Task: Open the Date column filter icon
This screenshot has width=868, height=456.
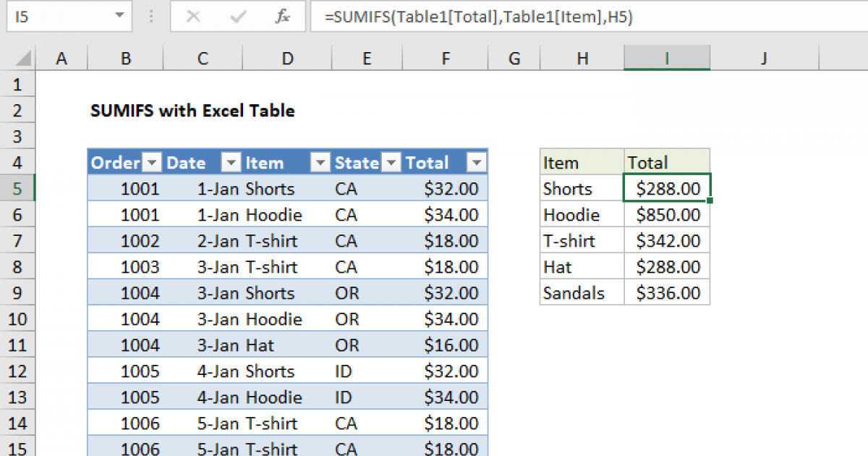Action: (x=231, y=162)
